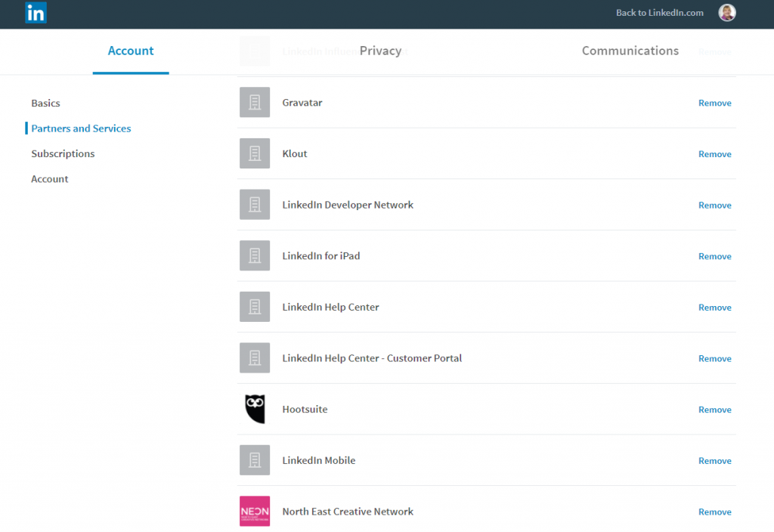Click the Klout service name
This screenshot has width=774, height=532.
tap(295, 153)
